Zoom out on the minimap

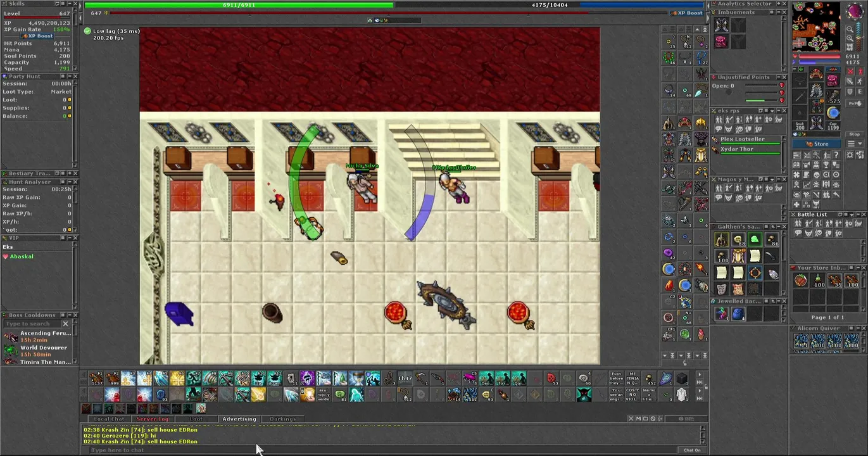click(x=850, y=29)
